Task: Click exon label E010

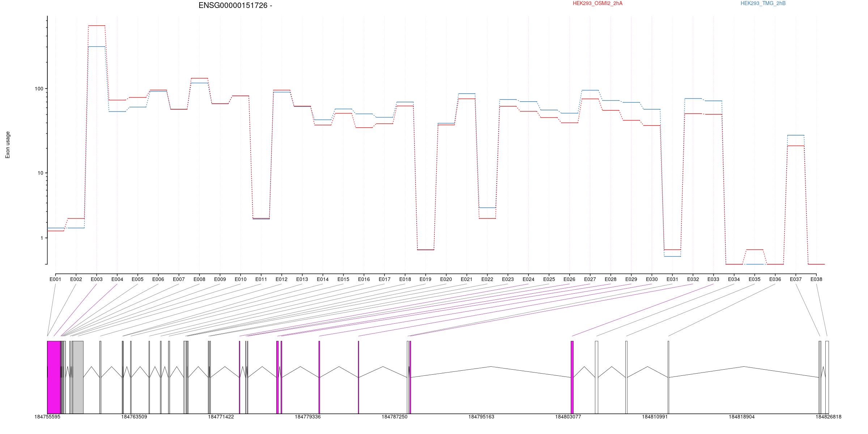Action: click(241, 279)
